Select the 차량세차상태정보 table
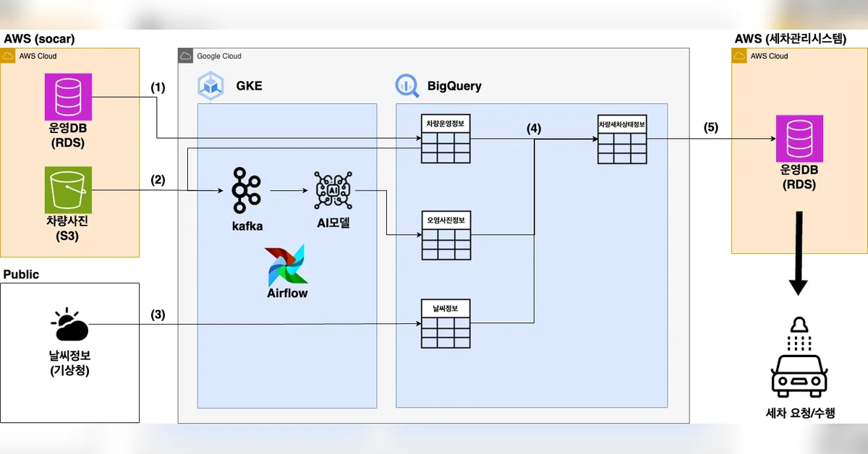This screenshot has height=454, width=868. coord(621,140)
